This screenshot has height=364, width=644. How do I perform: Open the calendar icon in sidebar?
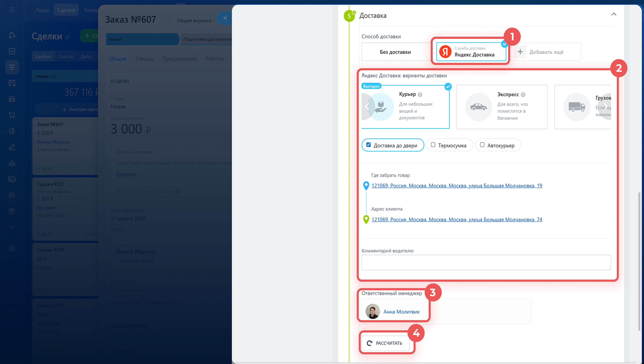click(x=12, y=83)
